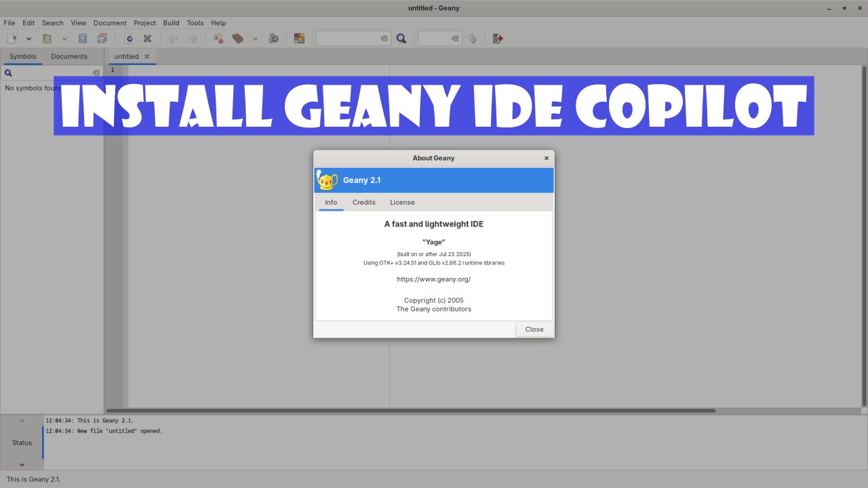Click the Revert/Reload file toolbar icon
The height and width of the screenshot is (488, 868).
[128, 39]
